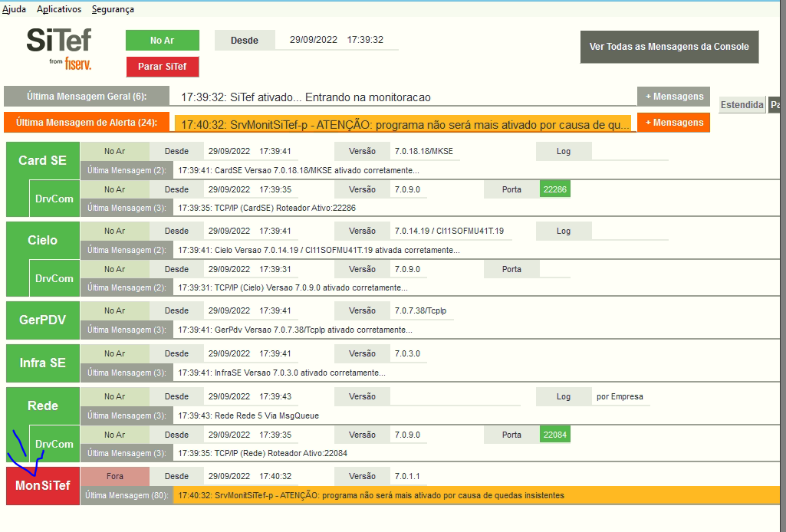The image size is (786, 532).
Task: Click the Card SE version 7.0.18.18/MKSE
Action: click(423, 151)
